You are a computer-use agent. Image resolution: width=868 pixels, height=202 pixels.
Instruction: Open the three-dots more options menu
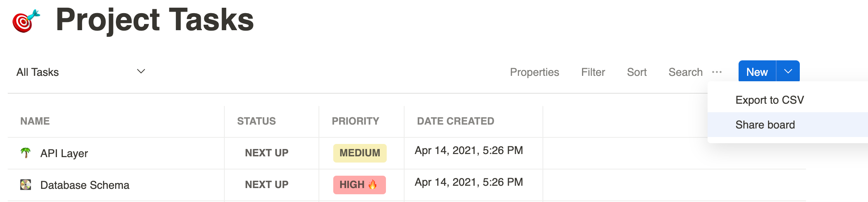[x=717, y=72]
